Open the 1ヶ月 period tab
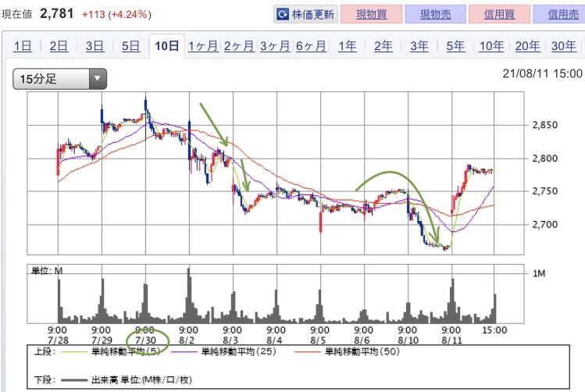This screenshot has height=392, width=585. tap(203, 46)
